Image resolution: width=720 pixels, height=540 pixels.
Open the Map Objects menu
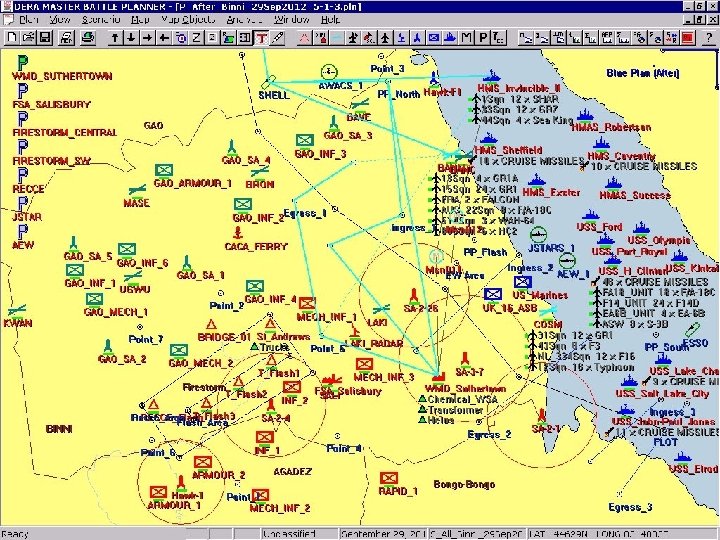(x=187, y=20)
